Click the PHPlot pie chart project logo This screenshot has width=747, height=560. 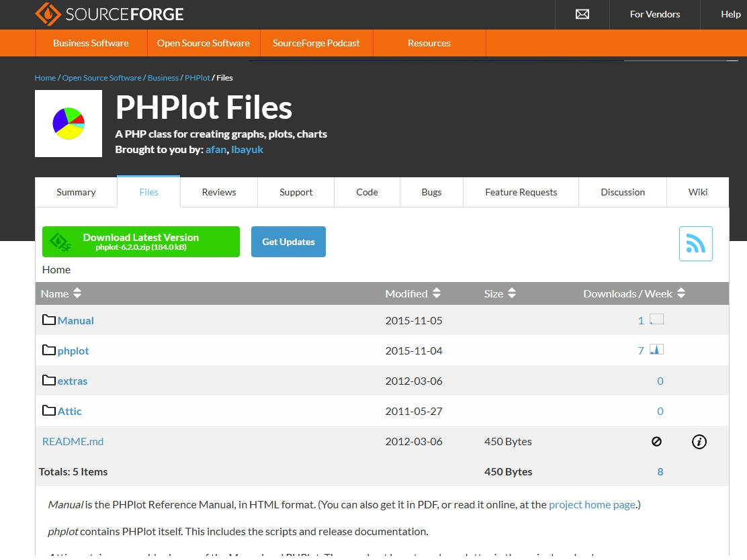69,124
